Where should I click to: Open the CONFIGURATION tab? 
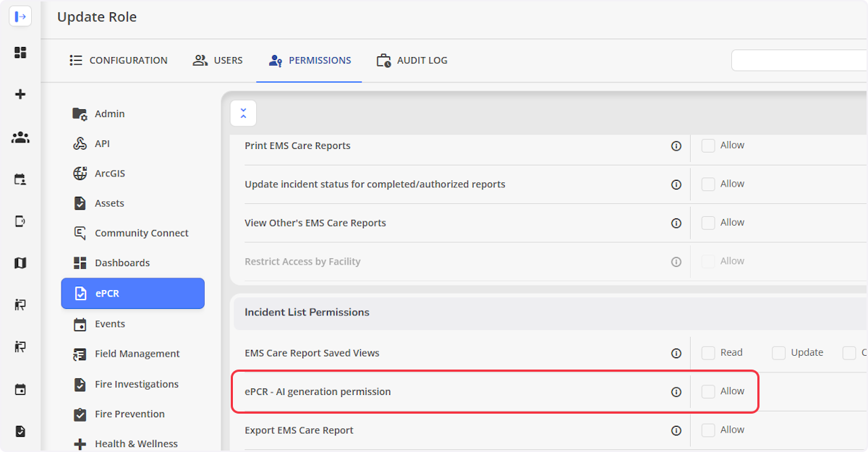pyautogui.click(x=118, y=61)
